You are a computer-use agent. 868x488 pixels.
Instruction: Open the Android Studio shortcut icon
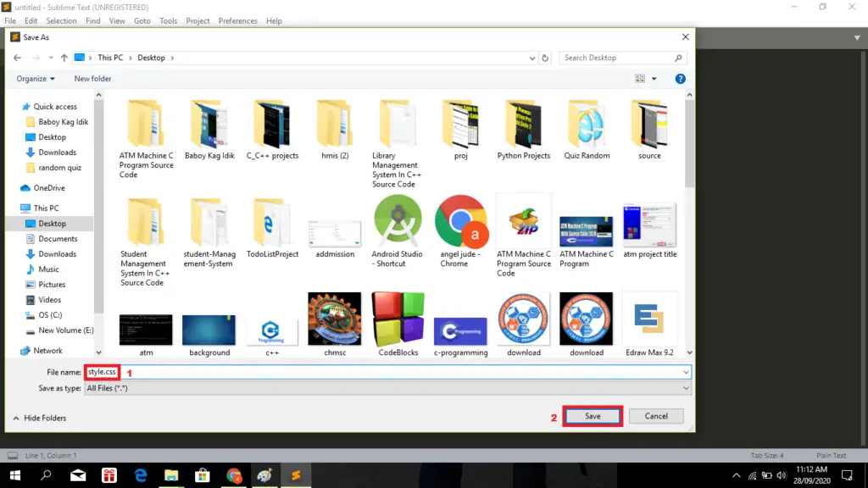pos(398,222)
